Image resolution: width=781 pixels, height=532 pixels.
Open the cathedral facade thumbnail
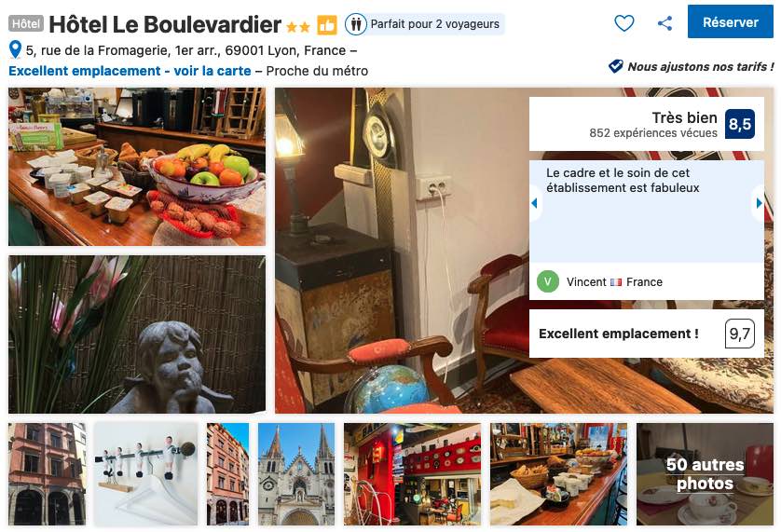tap(296, 474)
